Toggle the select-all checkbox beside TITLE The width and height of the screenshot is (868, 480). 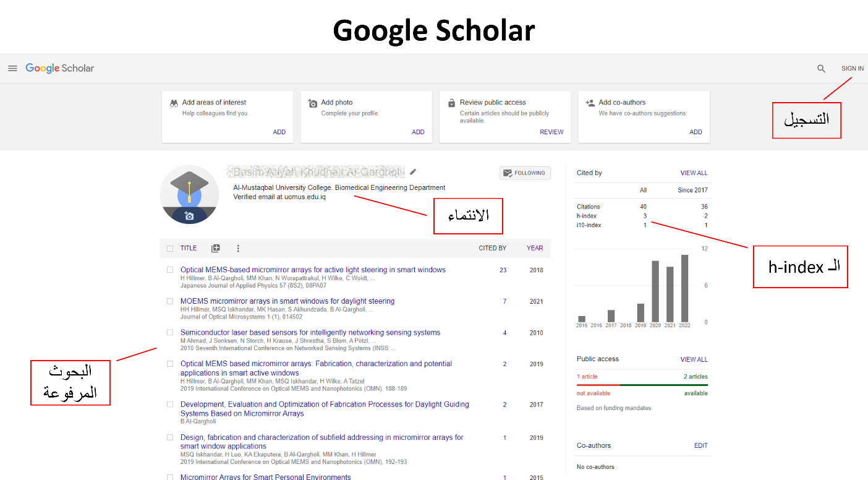click(170, 249)
